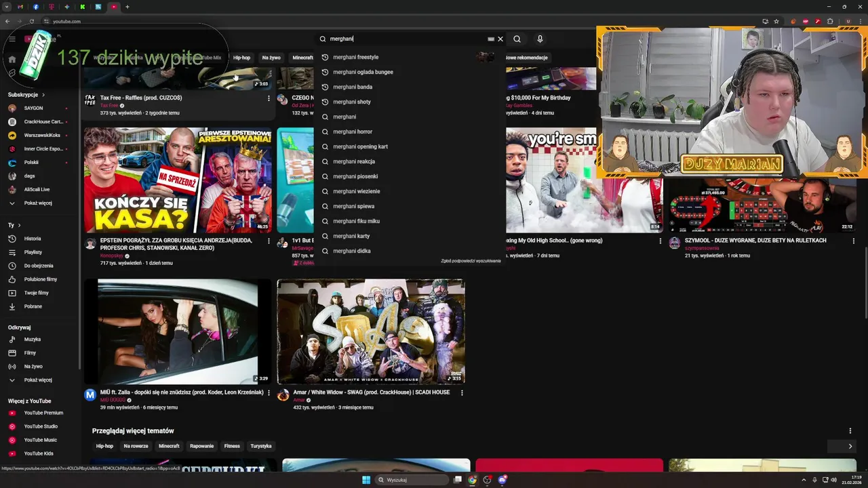This screenshot has height=488, width=868.
Task: Open Windows Start menu
Action: tap(366, 480)
